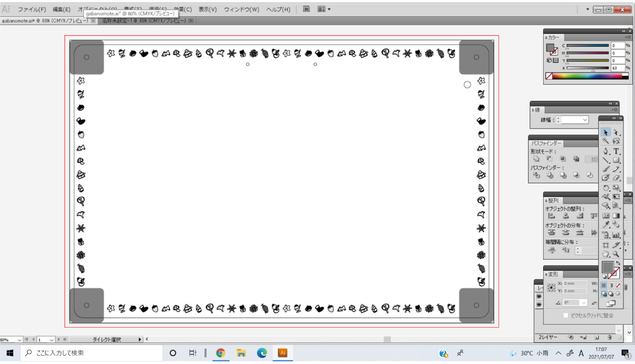Click K value field showing 63
The image size is (635, 364).
tap(618, 68)
